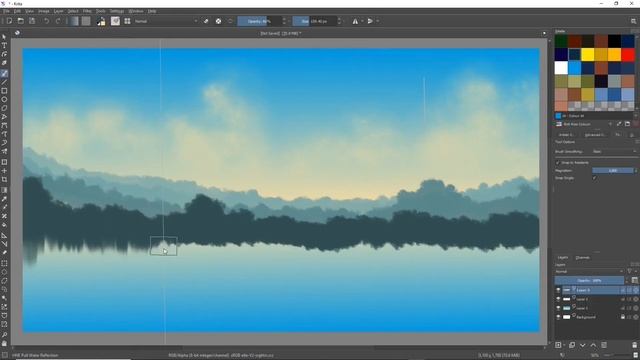This screenshot has width=640, height=360.
Task: Select the Elliptical Selection tool
Action: pyautogui.click(x=4, y=272)
